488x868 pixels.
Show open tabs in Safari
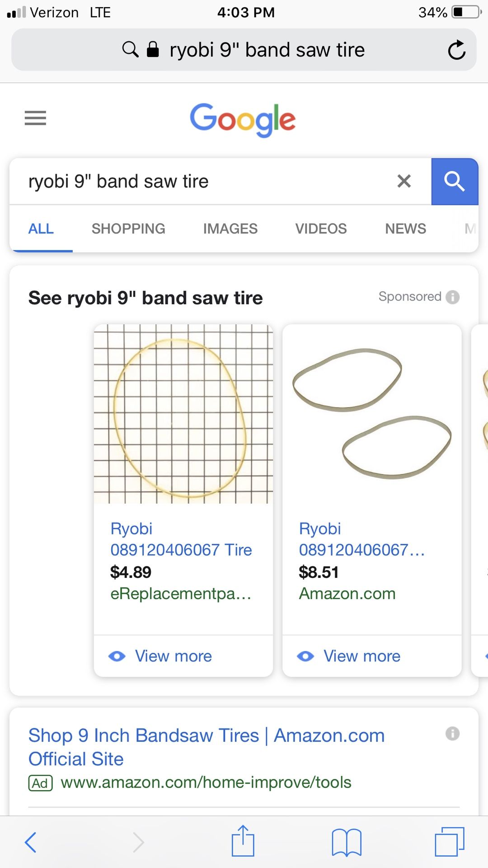[x=449, y=842]
